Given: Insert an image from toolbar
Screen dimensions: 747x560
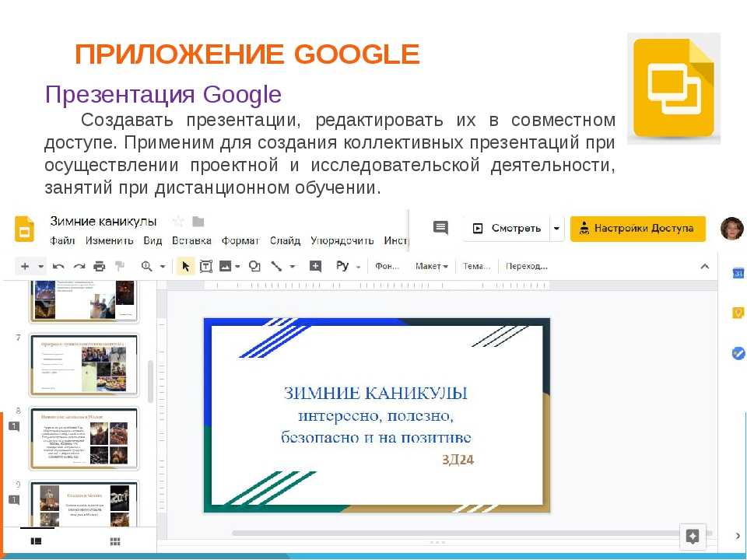Looking at the screenshot, I should pyautogui.click(x=225, y=266).
